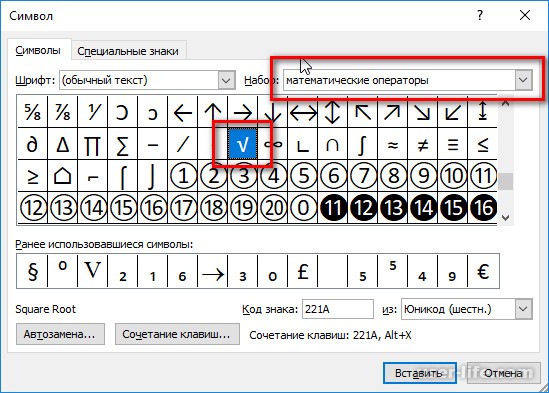Pick the recently used euro € sign
The image size is (549, 393).
point(483,271)
